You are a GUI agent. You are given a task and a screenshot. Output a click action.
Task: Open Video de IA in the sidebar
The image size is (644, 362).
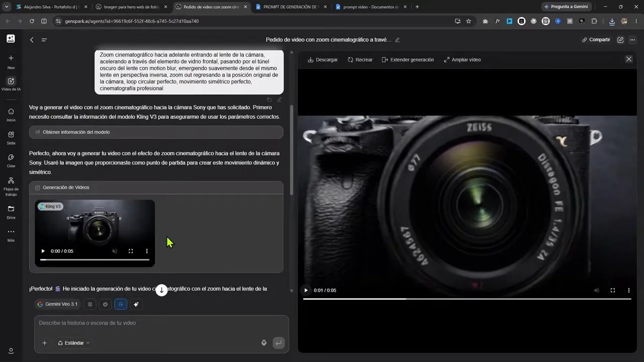[x=11, y=84]
